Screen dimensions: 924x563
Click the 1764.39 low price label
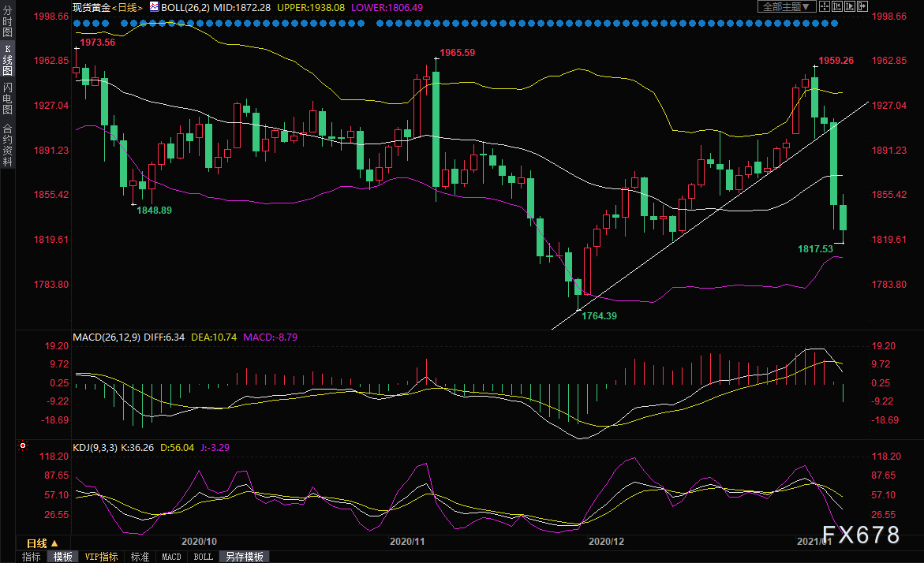[600, 315]
